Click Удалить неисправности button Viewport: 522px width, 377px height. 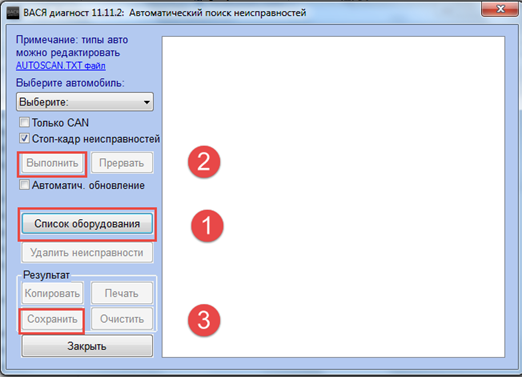[87, 253]
